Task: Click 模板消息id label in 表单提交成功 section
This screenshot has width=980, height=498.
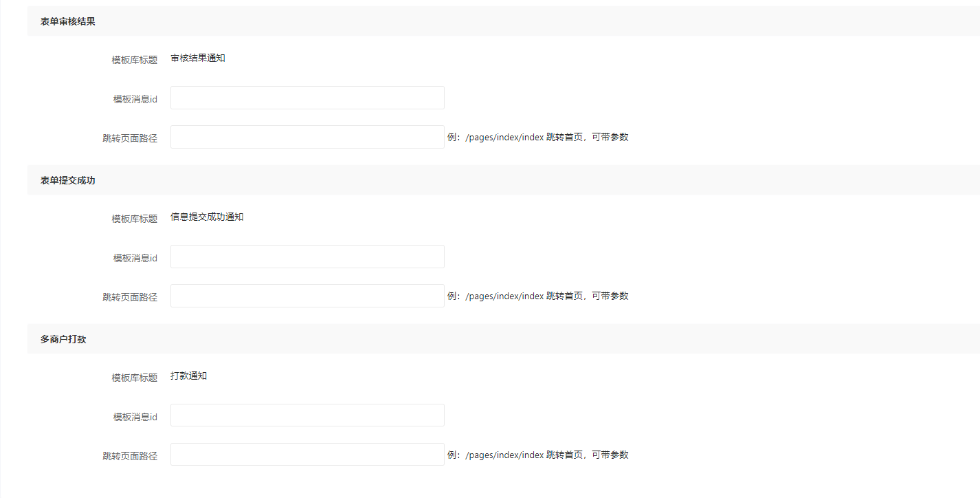Action: [x=135, y=258]
